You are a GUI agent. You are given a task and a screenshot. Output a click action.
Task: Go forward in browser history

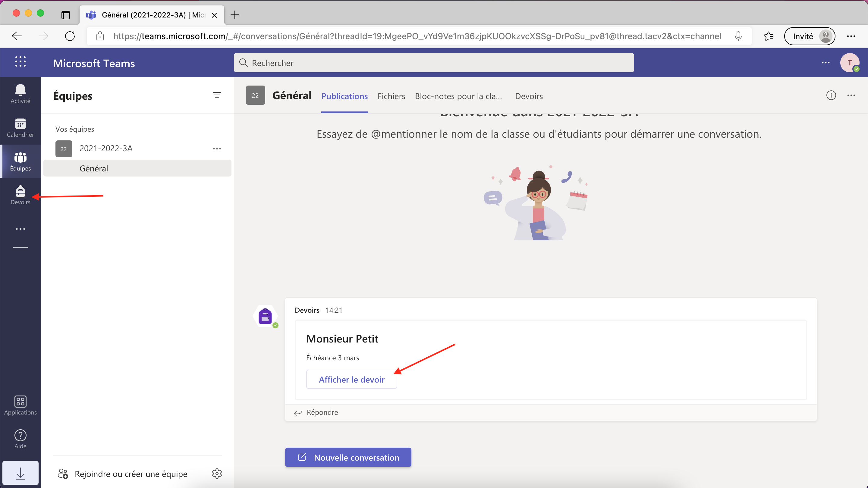(43, 36)
